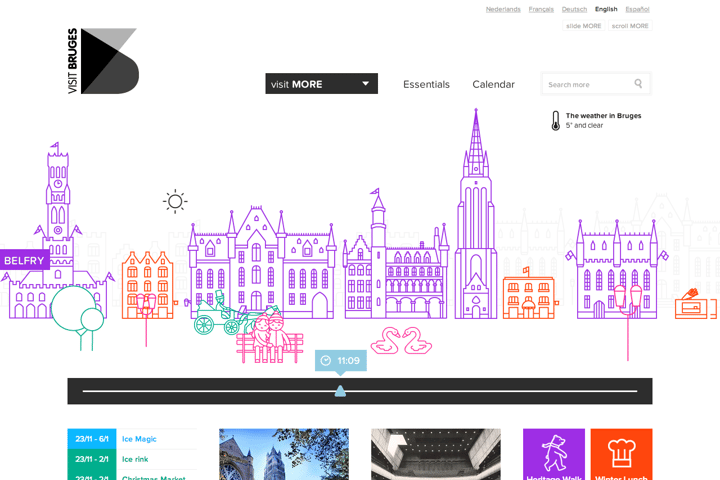Click the orange building right of church
Viewport: 720px width, 480px height.
coord(529,294)
